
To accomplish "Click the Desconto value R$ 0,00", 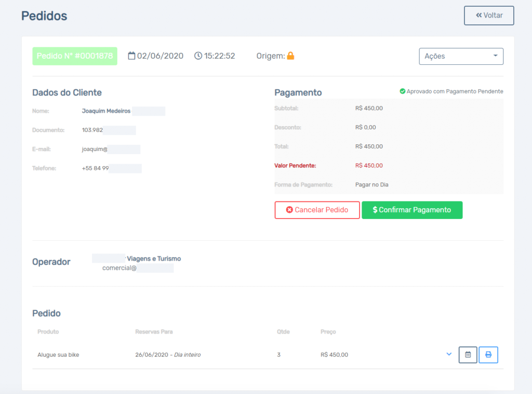I will pos(365,128).
